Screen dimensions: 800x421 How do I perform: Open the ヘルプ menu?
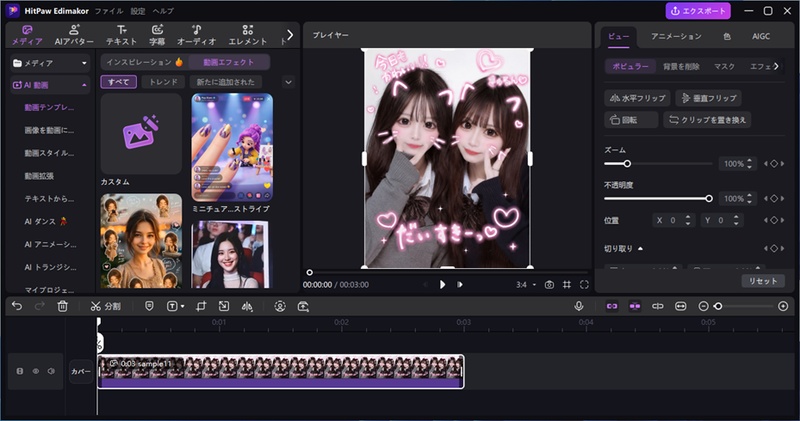pyautogui.click(x=163, y=11)
